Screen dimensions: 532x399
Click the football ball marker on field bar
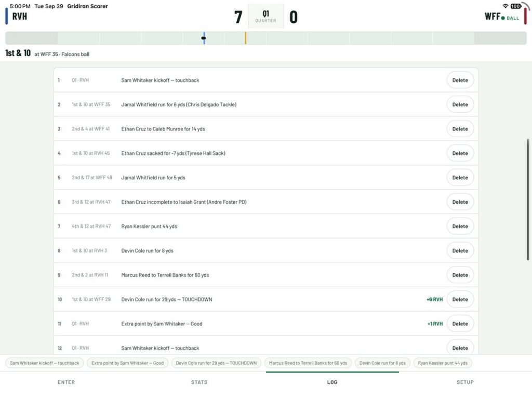(x=204, y=38)
